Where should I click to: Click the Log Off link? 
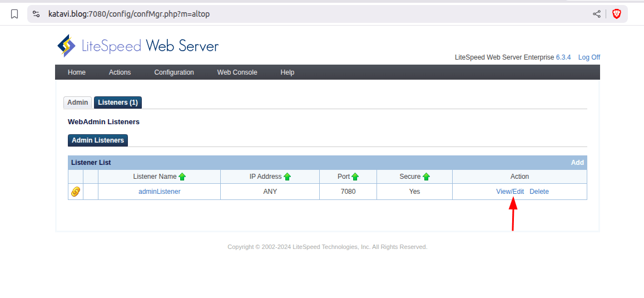[589, 57]
